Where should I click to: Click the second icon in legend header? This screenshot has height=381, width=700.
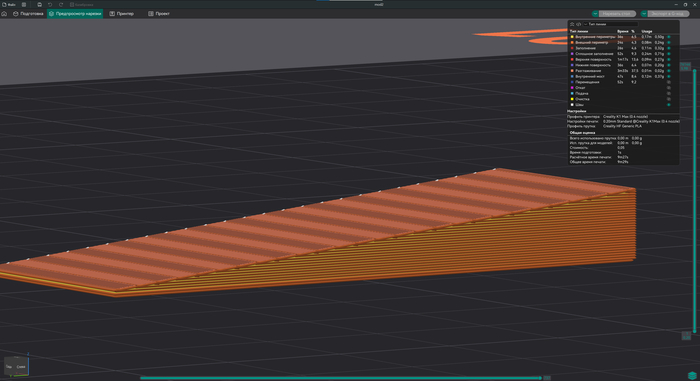pos(579,24)
